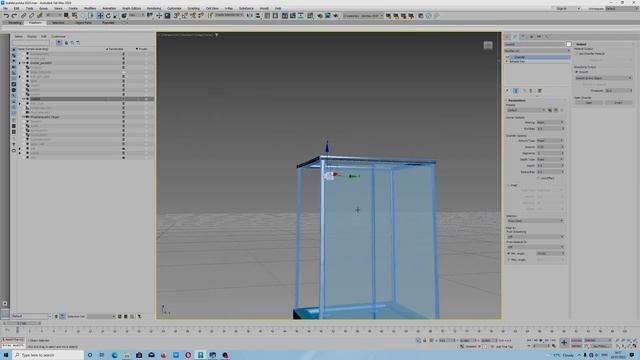The width and height of the screenshot is (640, 360).
Task: Select the Max. Angle radio button
Action: tap(509, 260)
